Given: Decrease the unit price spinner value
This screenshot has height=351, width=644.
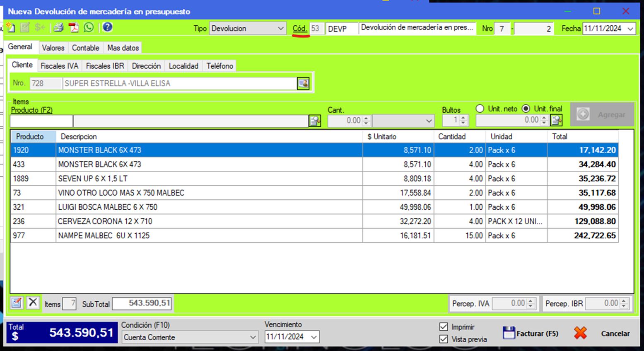Looking at the screenshot, I should tap(544, 123).
